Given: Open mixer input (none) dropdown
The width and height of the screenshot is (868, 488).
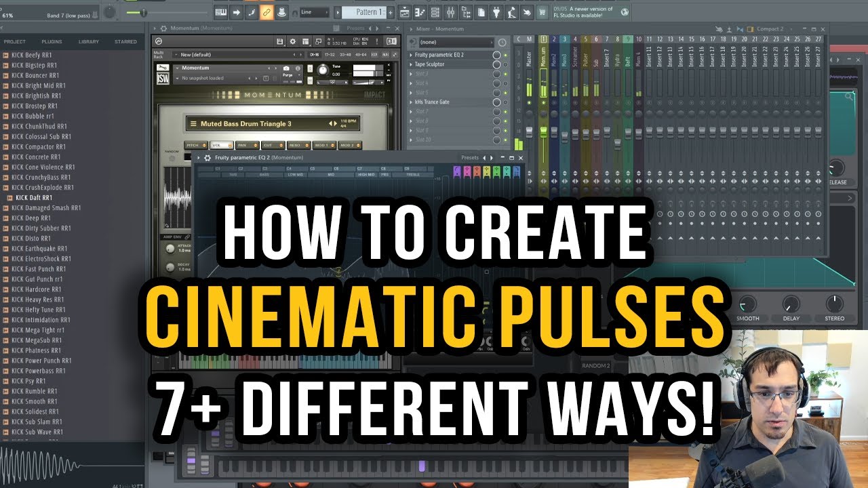Looking at the screenshot, I should tap(456, 42).
